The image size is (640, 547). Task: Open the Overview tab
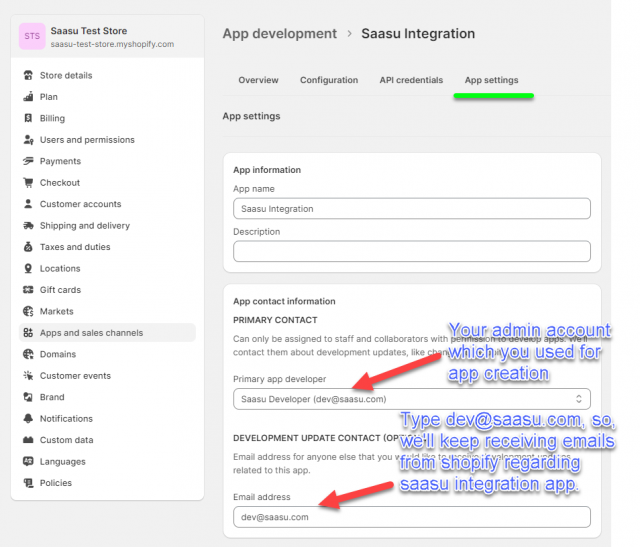click(x=258, y=80)
